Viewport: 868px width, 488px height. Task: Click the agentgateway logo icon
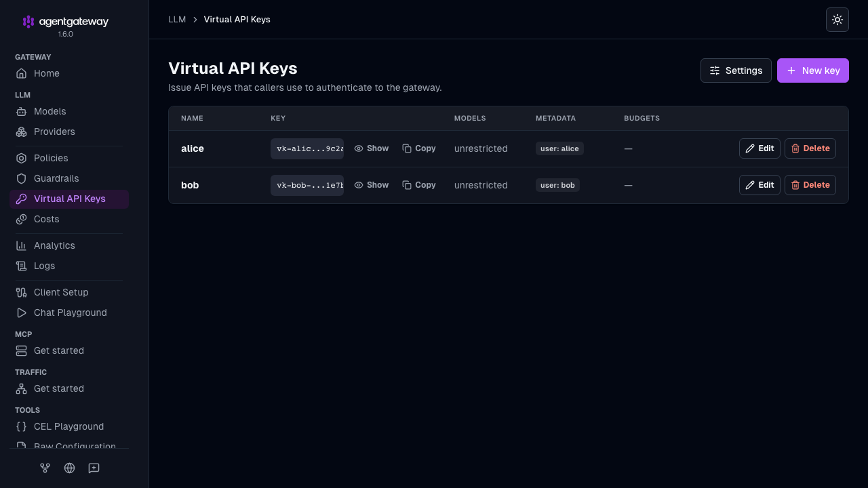[28, 22]
